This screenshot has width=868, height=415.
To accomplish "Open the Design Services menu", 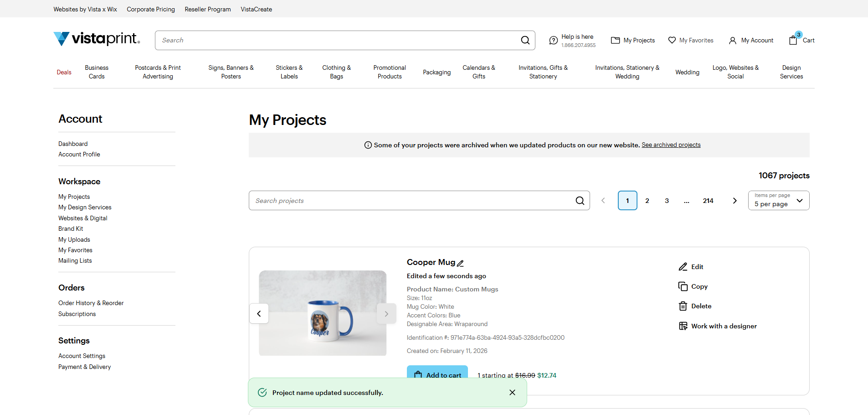I will point(791,72).
